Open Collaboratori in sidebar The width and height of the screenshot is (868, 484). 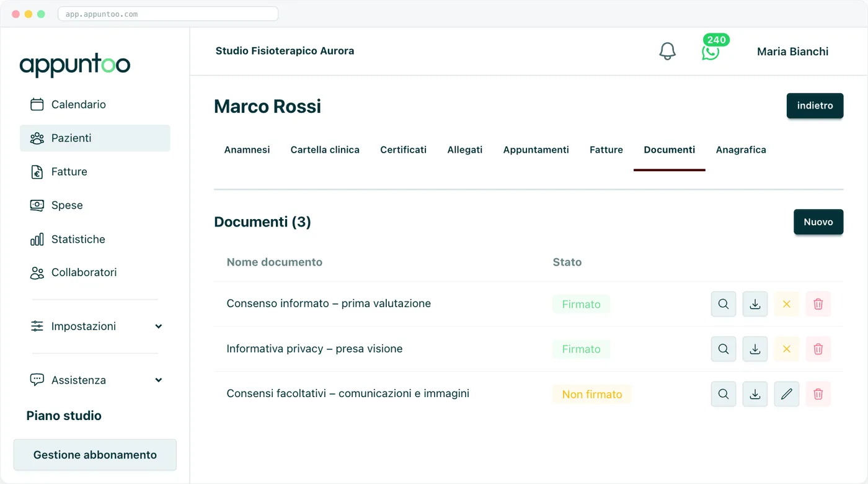click(95, 272)
